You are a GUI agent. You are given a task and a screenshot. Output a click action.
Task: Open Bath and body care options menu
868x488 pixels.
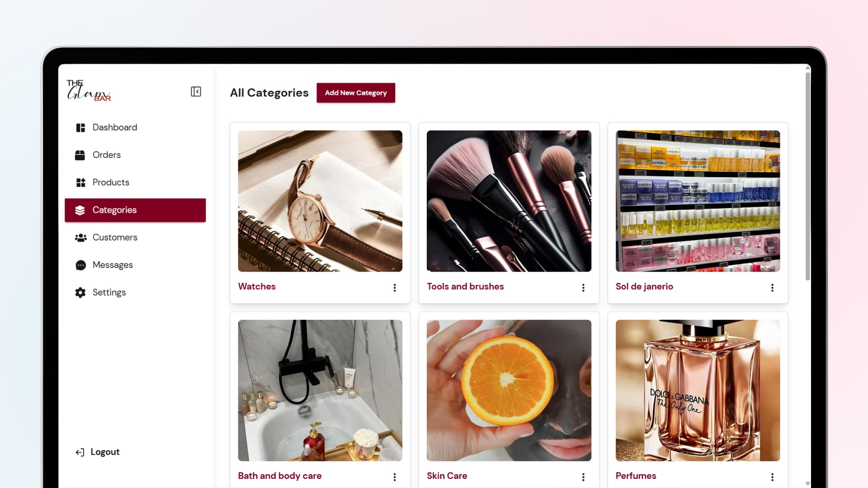(x=395, y=477)
